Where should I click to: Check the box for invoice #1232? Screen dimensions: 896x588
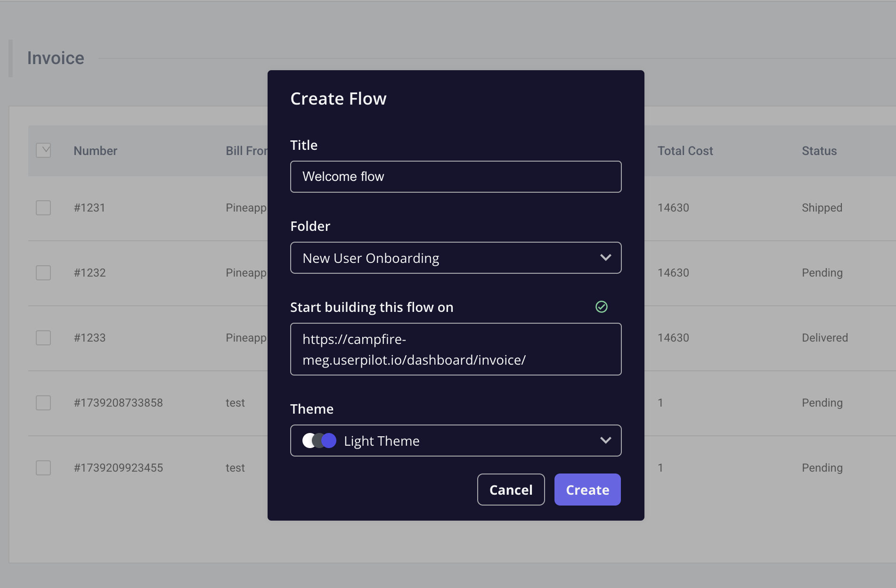pos(43,273)
